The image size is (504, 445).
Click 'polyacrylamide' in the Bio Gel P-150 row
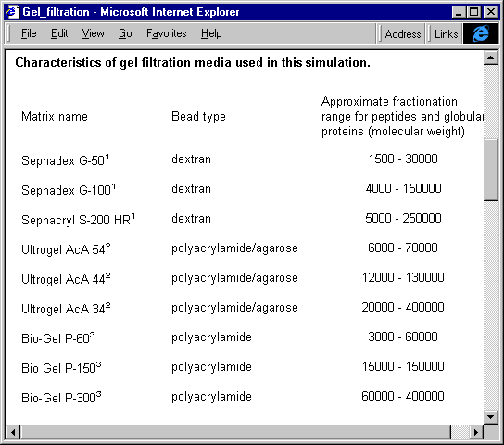[211, 367]
